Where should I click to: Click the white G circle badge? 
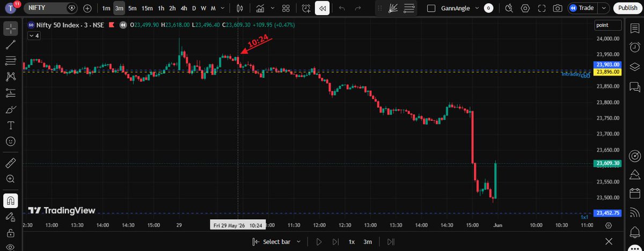[488, 8]
